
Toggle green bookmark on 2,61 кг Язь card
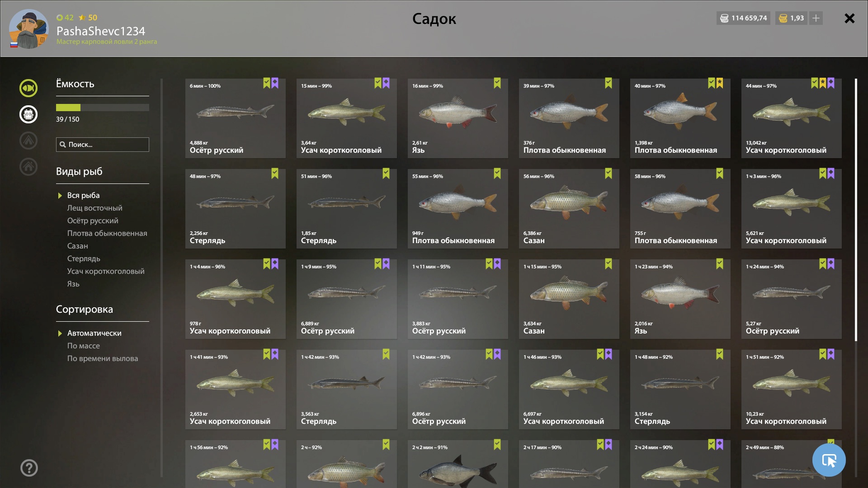tap(497, 83)
